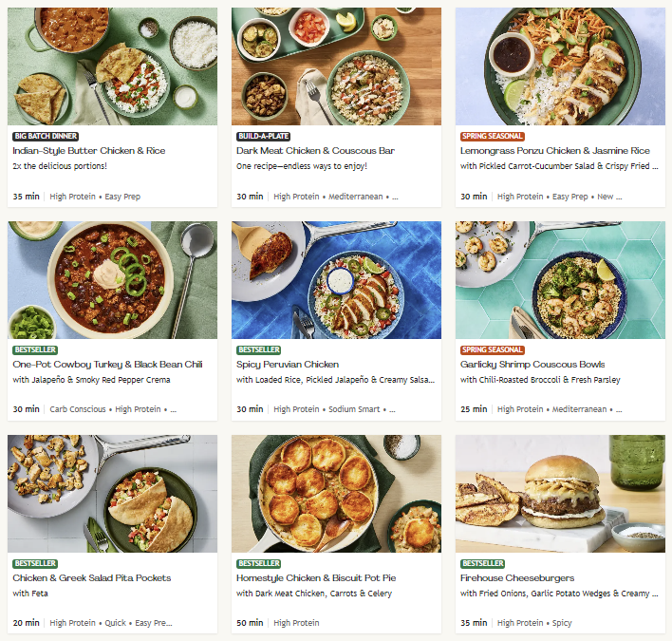The width and height of the screenshot is (672, 641).
Task: Click the Spicy Peruvian Chicken photo
Action: (336, 280)
